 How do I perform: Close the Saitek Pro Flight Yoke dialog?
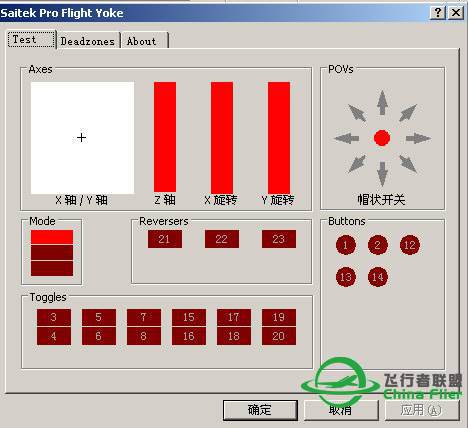coord(456,13)
